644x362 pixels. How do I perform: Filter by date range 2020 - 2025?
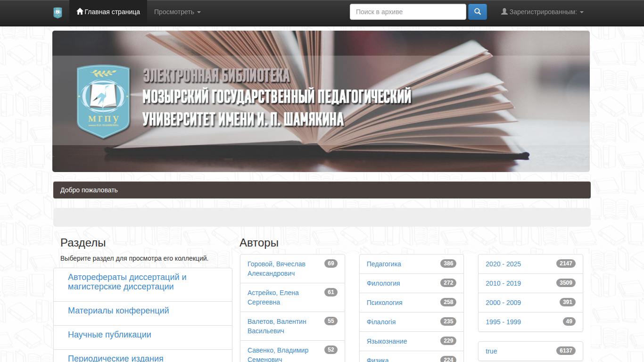pyautogui.click(x=503, y=264)
